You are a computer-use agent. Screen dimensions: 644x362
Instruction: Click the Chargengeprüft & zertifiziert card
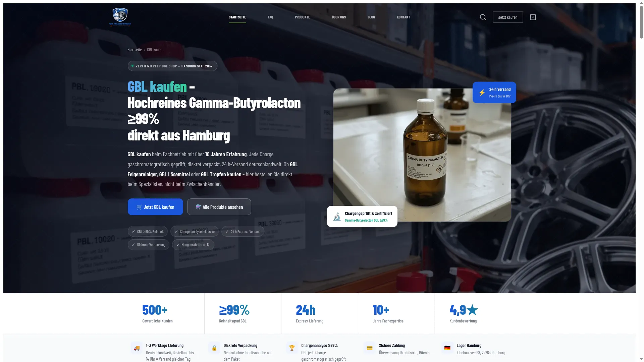[x=362, y=217]
